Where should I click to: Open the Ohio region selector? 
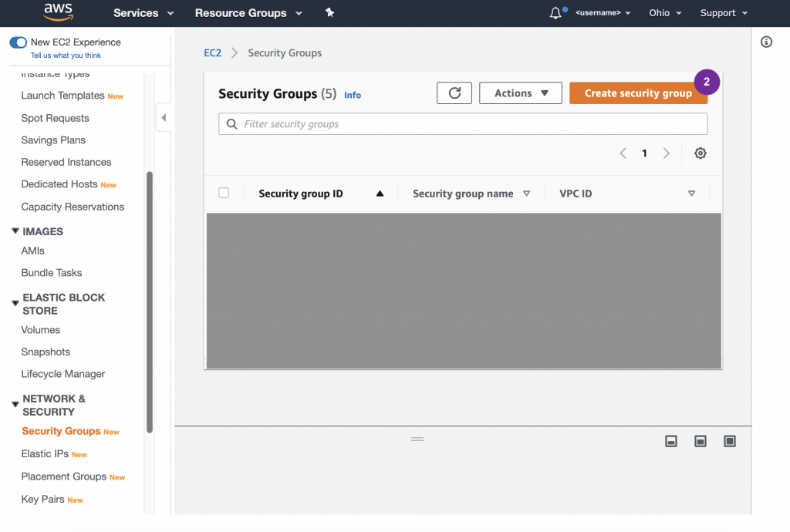(x=665, y=13)
